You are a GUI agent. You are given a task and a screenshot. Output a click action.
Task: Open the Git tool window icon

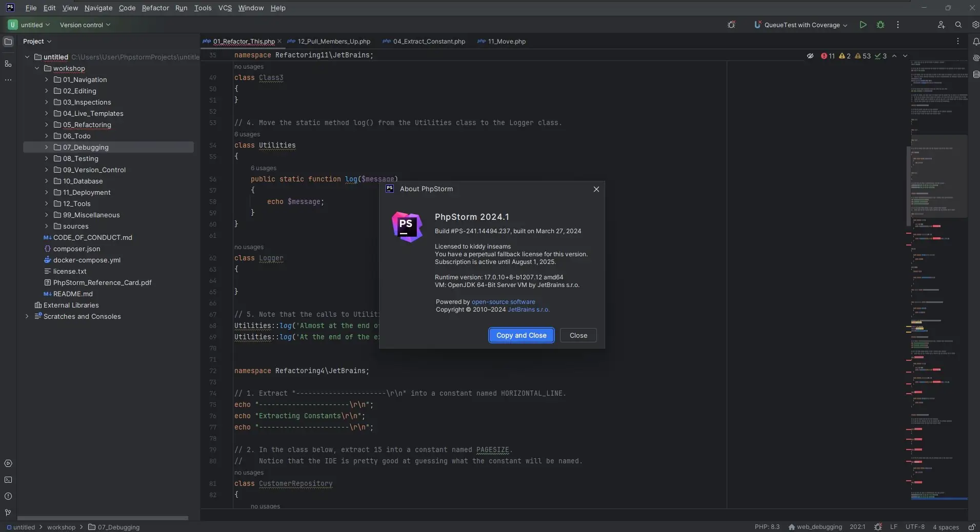point(8,513)
